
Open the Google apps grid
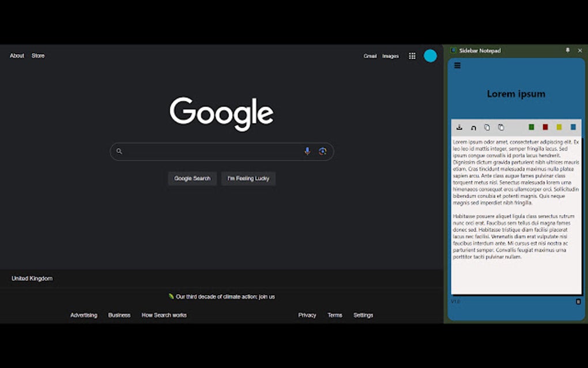click(412, 55)
